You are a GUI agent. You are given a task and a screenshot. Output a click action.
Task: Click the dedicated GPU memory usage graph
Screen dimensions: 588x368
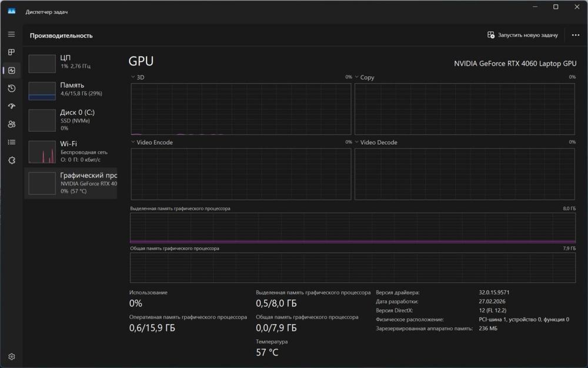(x=352, y=227)
